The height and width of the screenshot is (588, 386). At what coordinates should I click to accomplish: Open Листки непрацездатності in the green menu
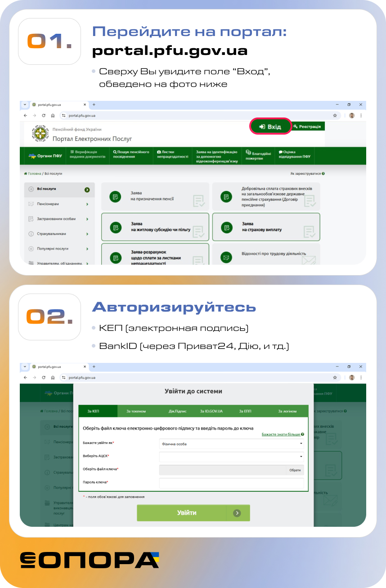coord(172,154)
